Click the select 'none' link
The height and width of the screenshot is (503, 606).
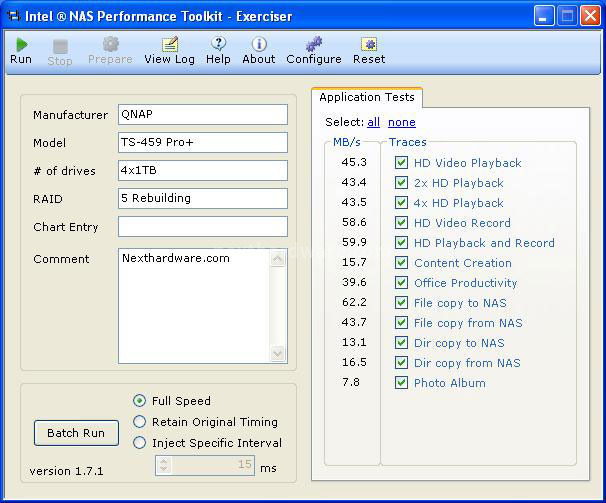(x=402, y=122)
